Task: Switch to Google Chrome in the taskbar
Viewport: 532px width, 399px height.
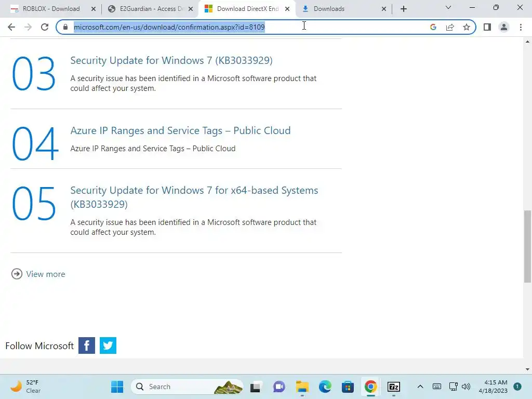Action: pyautogui.click(x=371, y=387)
